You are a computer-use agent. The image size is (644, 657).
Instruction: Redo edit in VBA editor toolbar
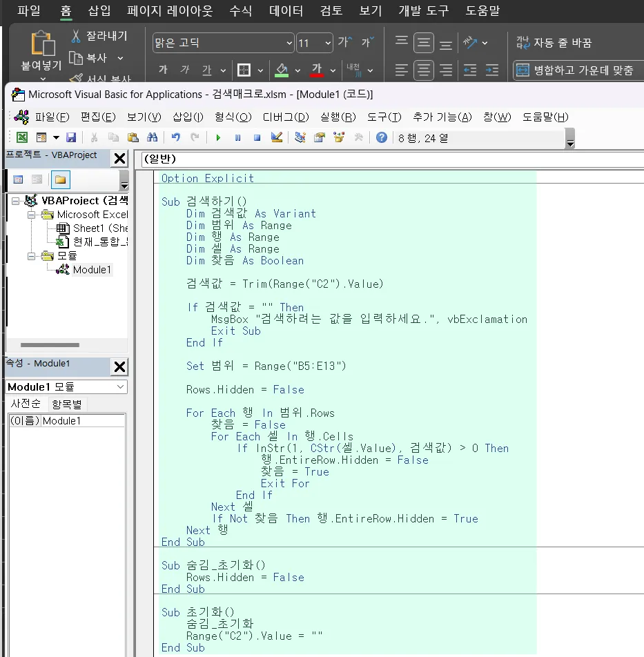[195, 137]
